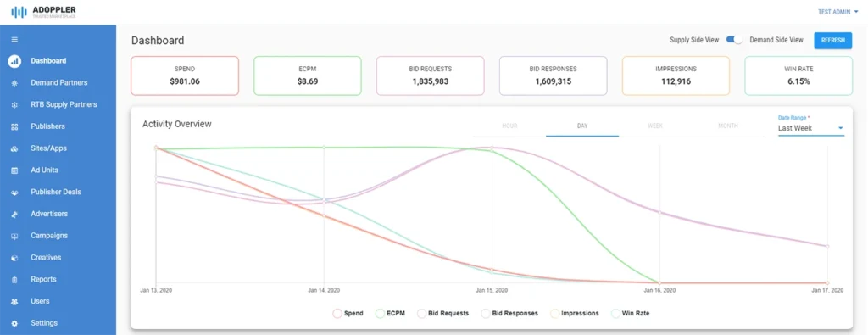Select Sites/Apps sidebar icon

tap(14, 148)
